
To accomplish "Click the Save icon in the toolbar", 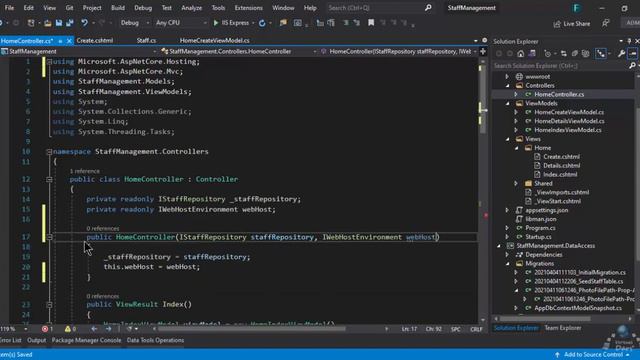I will [59, 23].
